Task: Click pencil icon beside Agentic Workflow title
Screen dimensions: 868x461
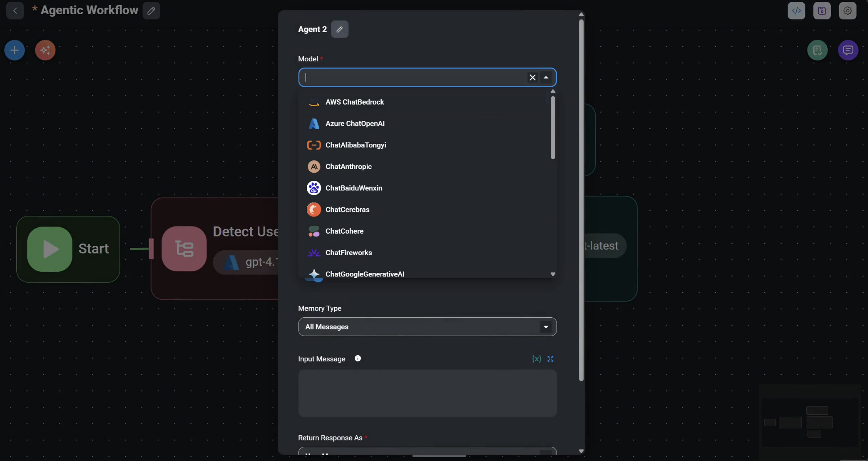Action: (151, 11)
